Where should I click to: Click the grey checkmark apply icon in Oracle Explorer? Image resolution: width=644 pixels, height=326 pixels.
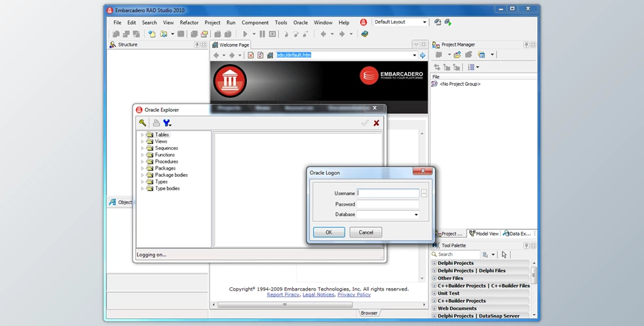point(365,123)
